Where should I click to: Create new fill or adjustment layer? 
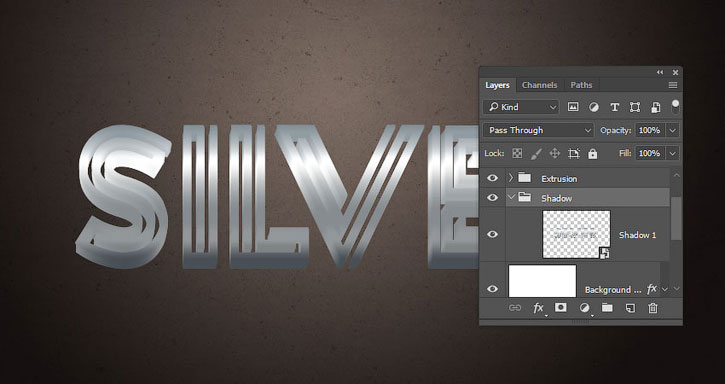pyautogui.click(x=584, y=308)
